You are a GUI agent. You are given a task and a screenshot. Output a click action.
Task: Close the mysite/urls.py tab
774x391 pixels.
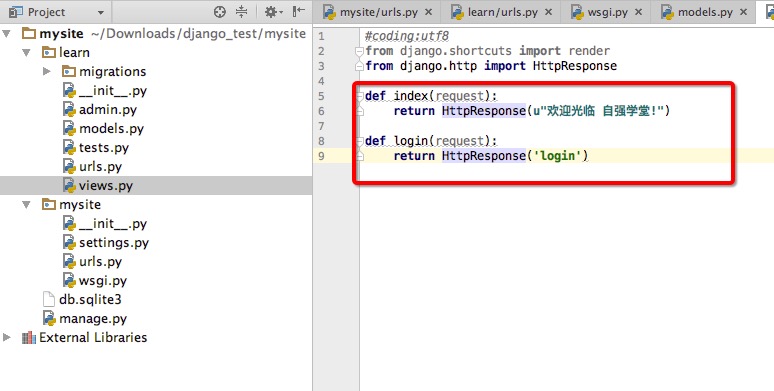click(428, 12)
